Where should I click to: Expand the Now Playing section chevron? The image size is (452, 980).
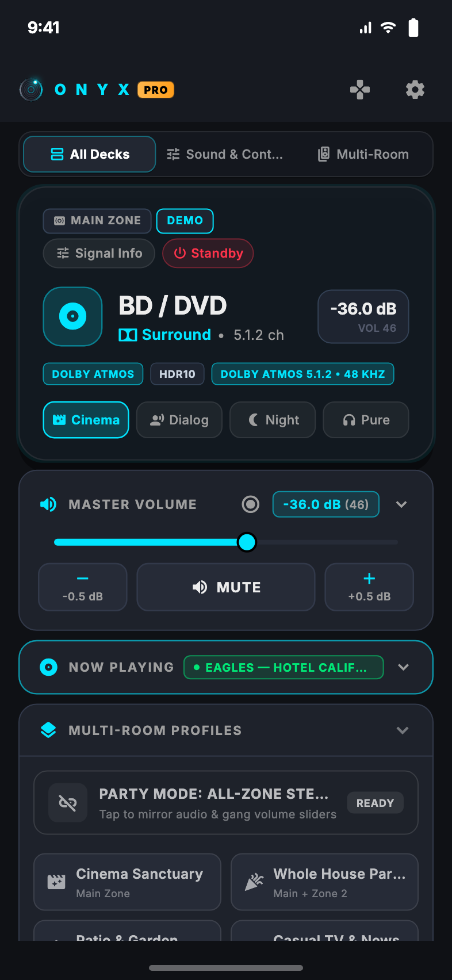pyautogui.click(x=404, y=667)
